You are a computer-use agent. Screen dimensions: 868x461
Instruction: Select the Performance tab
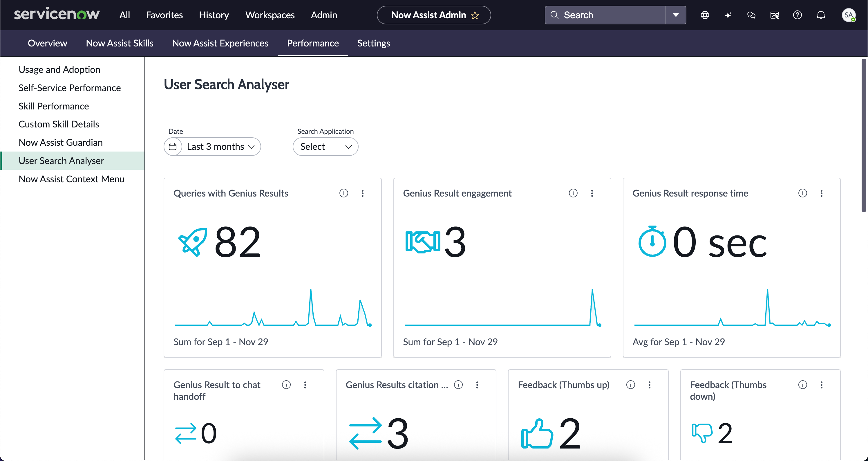313,43
